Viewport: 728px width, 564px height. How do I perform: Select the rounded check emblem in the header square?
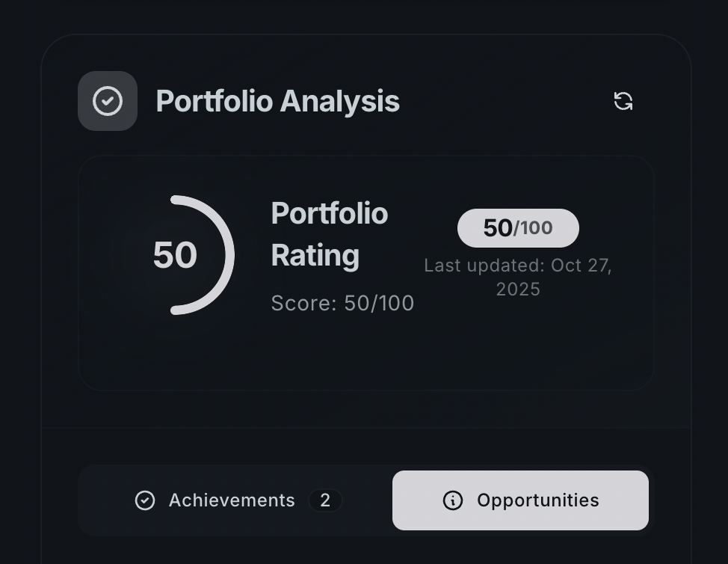(108, 100)
